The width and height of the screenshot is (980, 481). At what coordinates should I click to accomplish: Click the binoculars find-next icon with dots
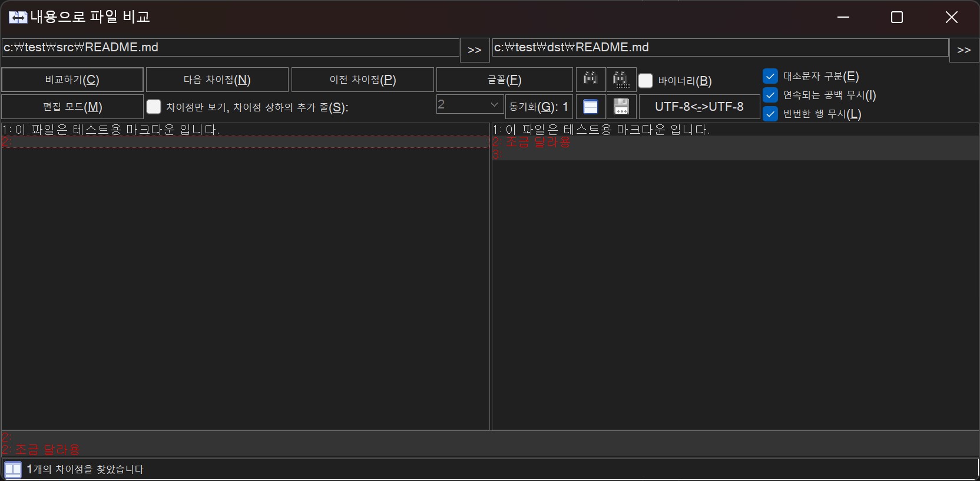(x=621, y=80)
